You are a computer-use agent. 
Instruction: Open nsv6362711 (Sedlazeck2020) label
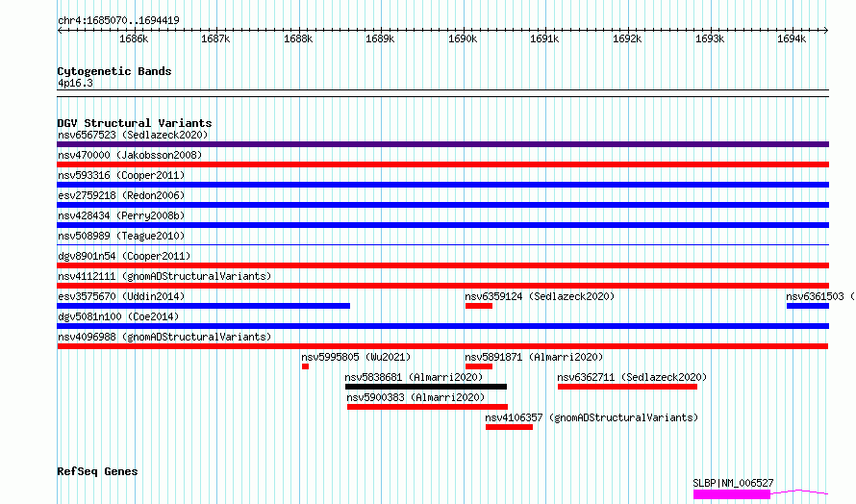pyautogui.click(x=632, y=377)
